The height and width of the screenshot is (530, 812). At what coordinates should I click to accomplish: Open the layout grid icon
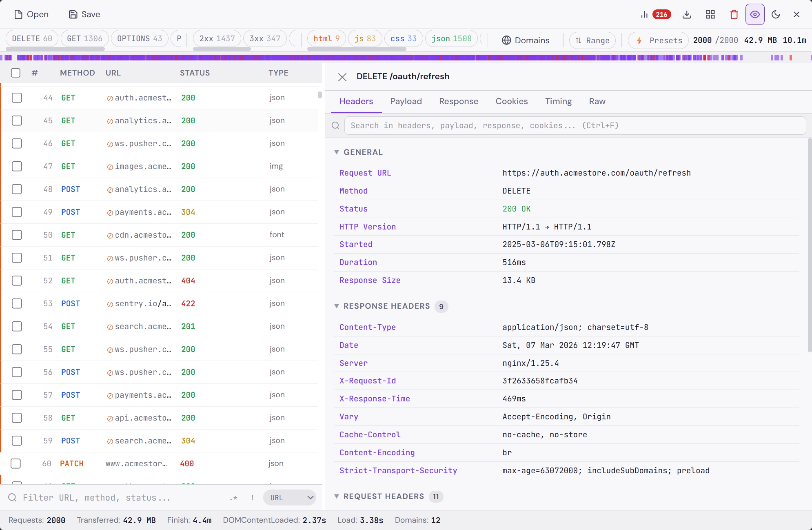coord(710,14)
